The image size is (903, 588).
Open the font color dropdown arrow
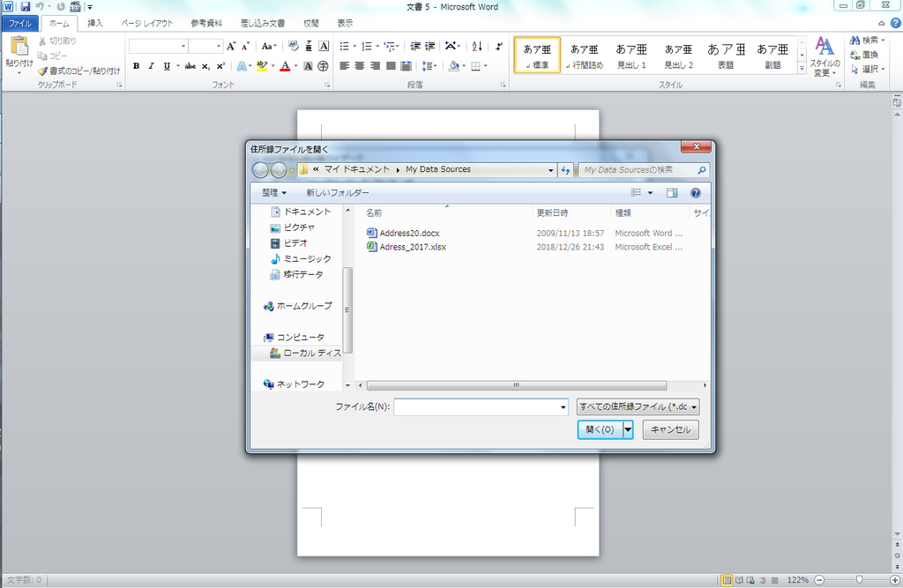coord(296,66)
